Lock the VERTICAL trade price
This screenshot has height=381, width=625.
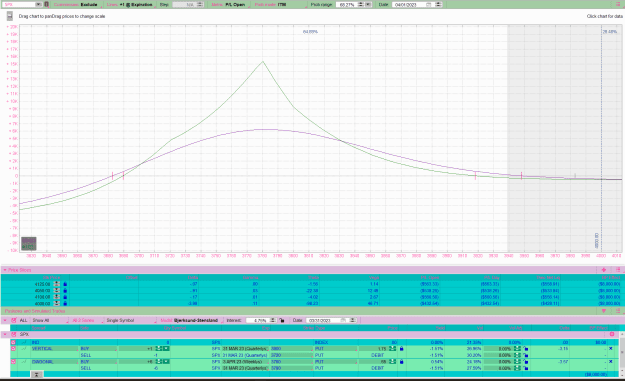click(401, 349)
